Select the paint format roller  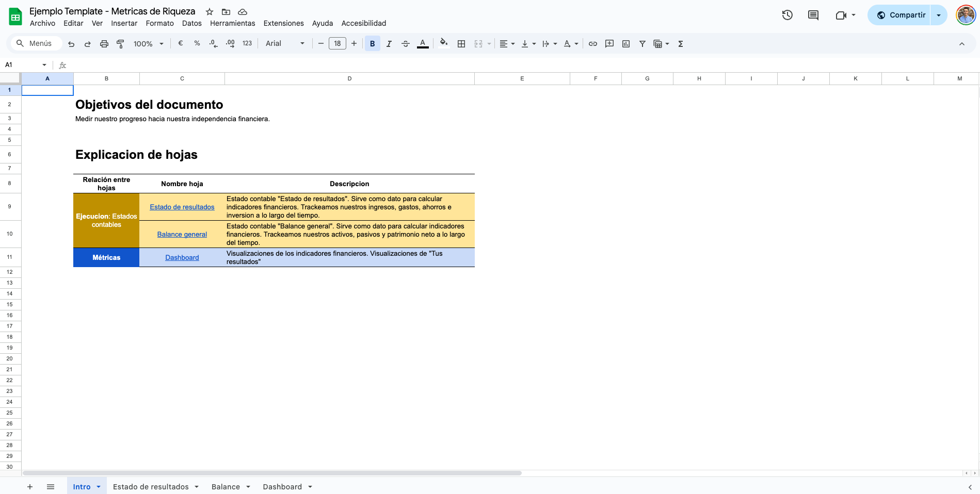(x=120, y=44)
